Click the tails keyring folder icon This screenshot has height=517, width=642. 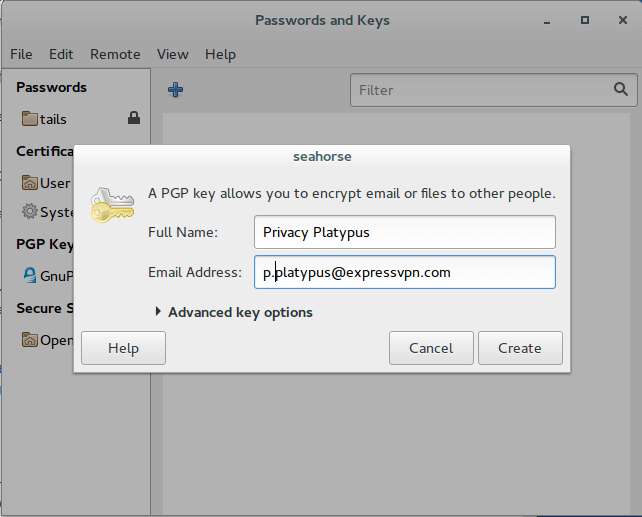(29, 119)
